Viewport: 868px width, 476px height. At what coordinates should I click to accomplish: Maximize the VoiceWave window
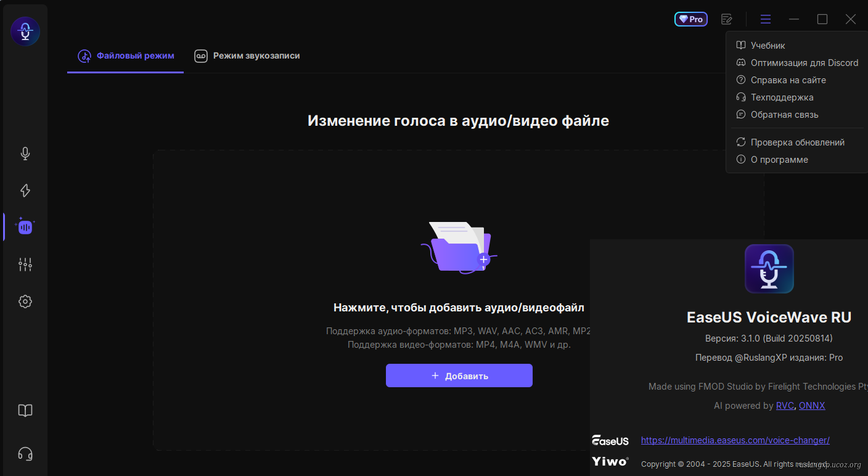point(822,19)
